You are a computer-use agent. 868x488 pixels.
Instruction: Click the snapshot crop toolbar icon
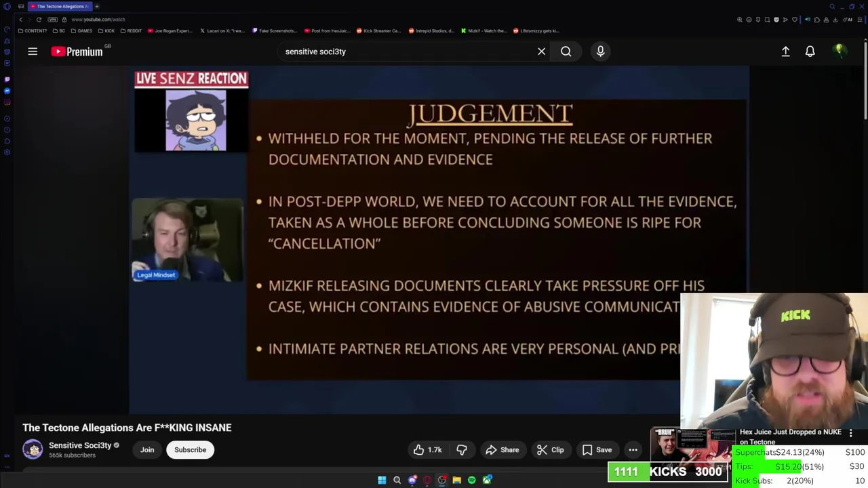767,20
